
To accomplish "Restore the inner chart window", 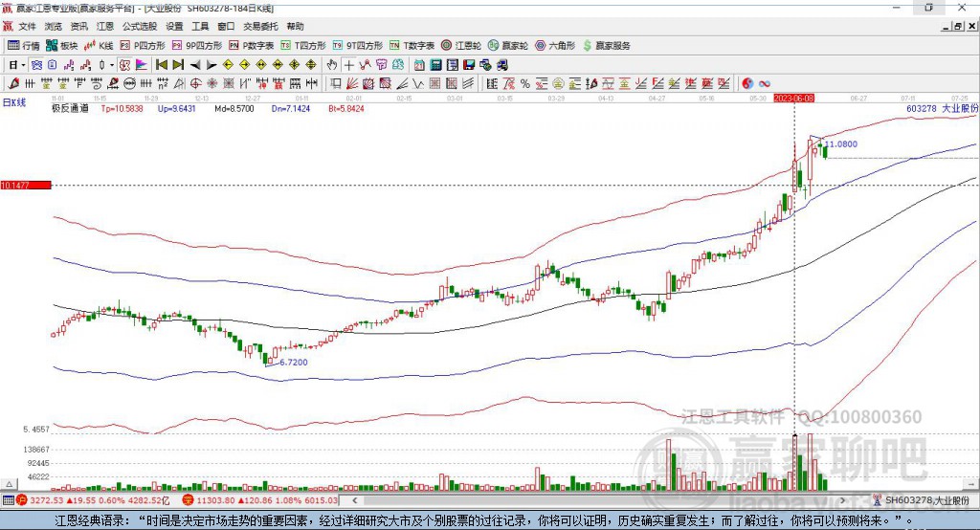I will pyautogui.click(x=958, y=26).
